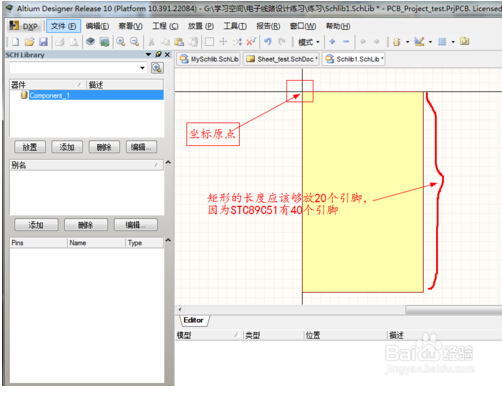Click the zoom in magnifier icon

(121, 42)
